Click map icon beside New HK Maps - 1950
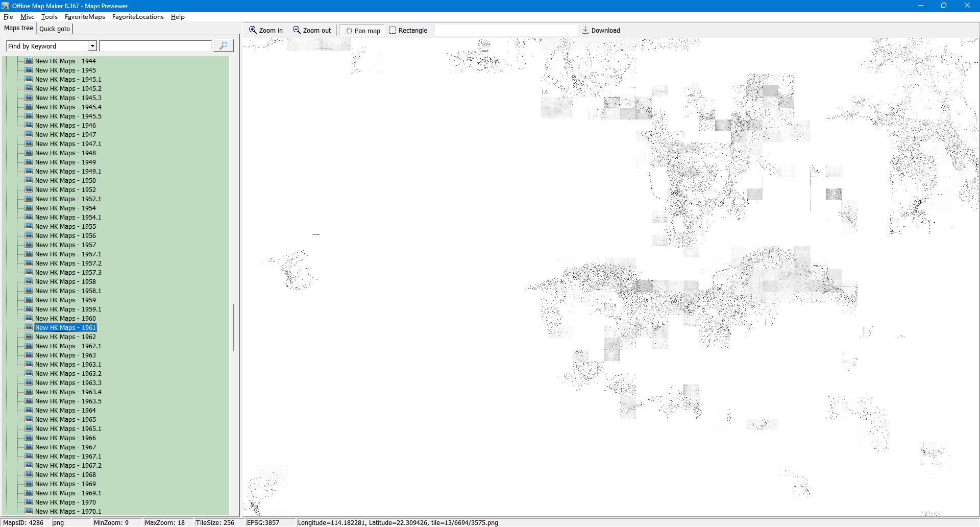The width and height of the screenshot is (980, 527). [x=29, y=180]
